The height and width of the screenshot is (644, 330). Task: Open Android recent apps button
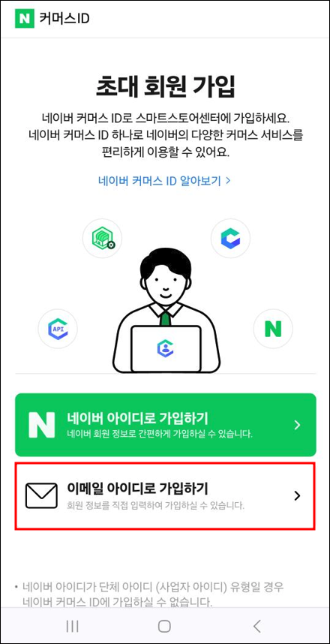click(x=72, y=626)
